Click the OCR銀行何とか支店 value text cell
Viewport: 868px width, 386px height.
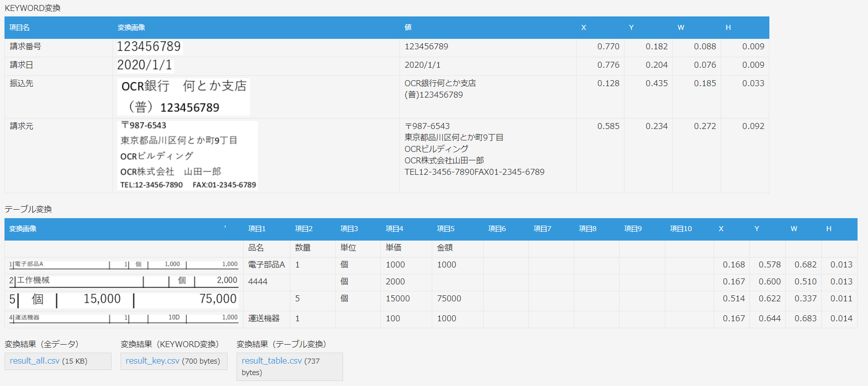coord(440,84)
